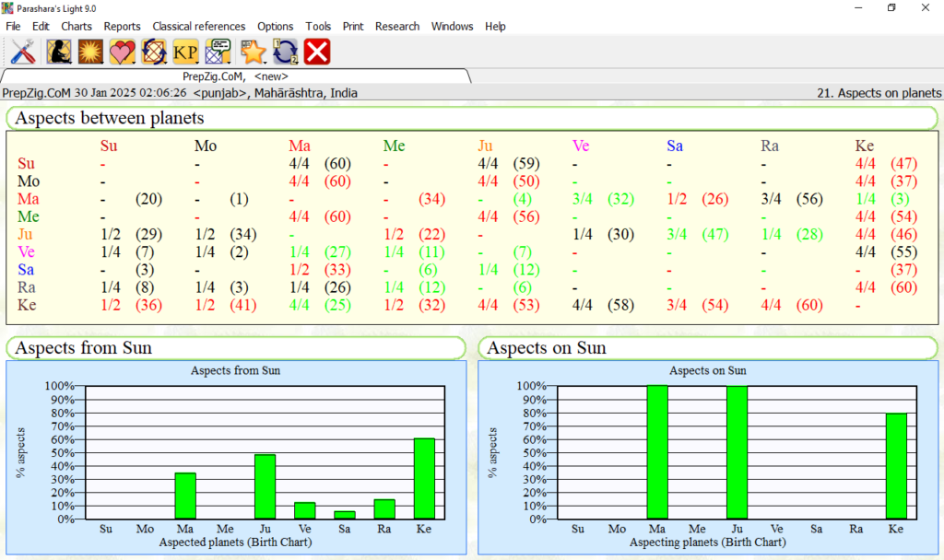This screenshot has height=560, width=944.
Task: Open the star favorites icon
Action: [253, 52]
